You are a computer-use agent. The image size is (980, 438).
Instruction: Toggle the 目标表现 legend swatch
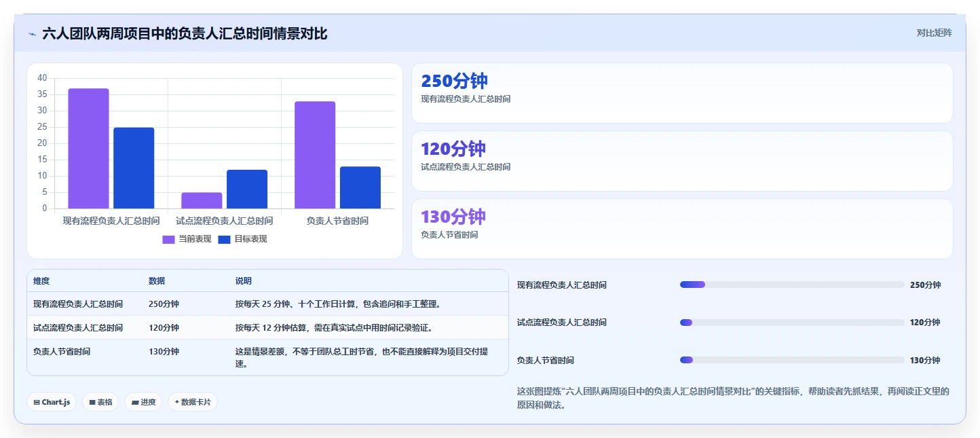tap(225, 239)
